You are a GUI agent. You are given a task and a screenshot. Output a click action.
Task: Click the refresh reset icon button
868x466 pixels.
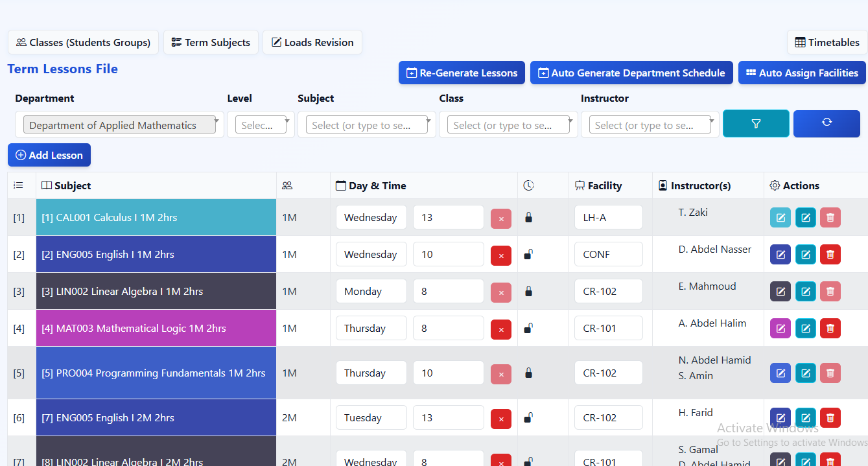pos(827,123)
